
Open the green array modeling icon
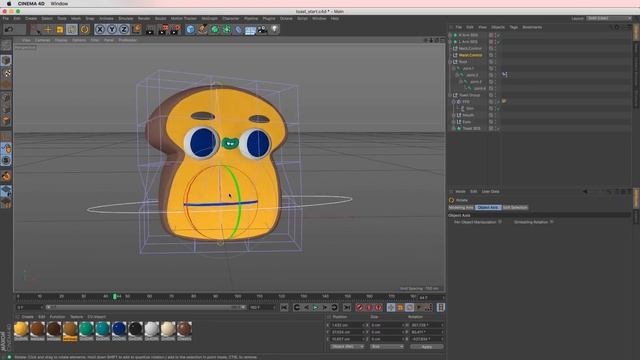[x=227, y=29]
